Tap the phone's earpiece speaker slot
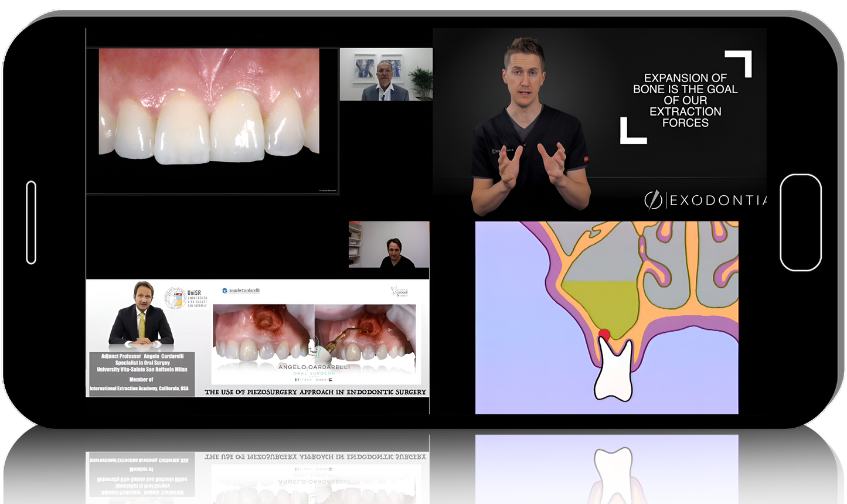 tap(32, 223)
